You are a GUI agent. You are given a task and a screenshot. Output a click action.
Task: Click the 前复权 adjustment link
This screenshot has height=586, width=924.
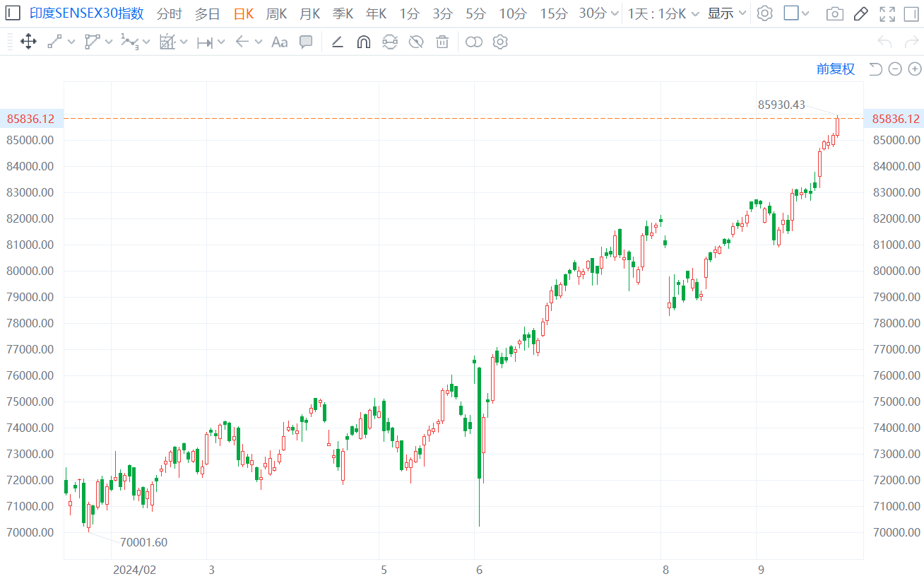[835, 69]
